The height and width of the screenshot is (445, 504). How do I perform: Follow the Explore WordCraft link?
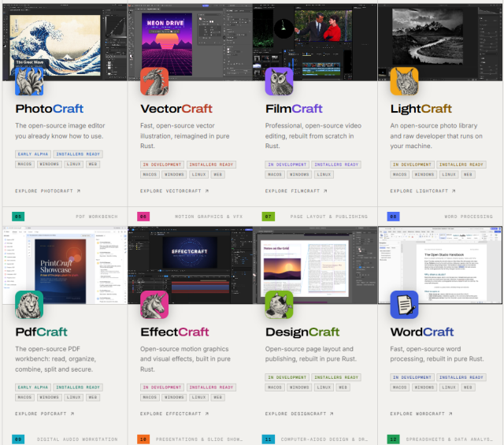click(421, 413)
